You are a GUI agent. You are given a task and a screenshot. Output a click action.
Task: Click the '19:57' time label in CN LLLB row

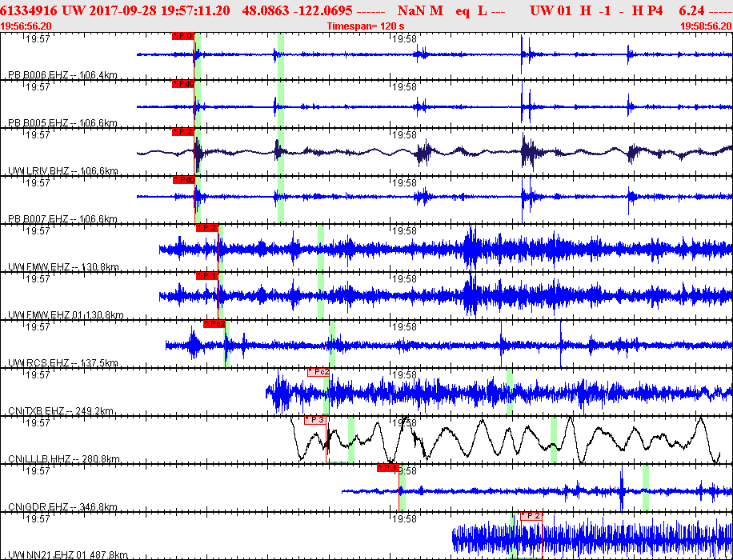38,422
